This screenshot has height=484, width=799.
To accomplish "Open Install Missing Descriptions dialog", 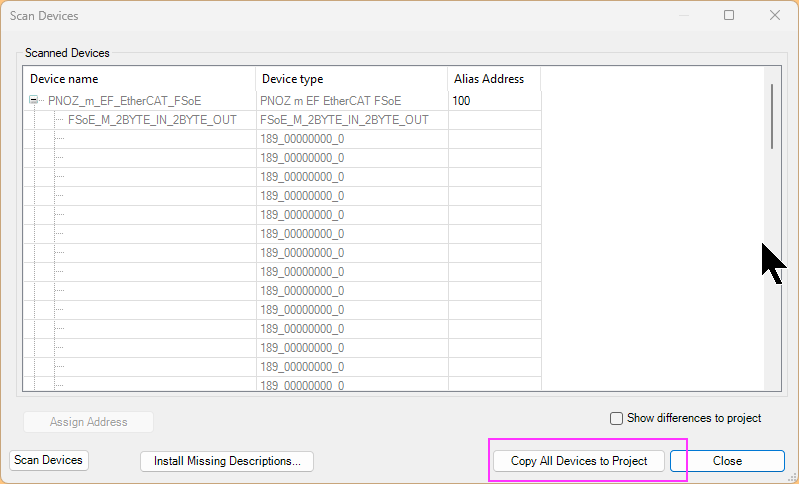I will 227,461.
